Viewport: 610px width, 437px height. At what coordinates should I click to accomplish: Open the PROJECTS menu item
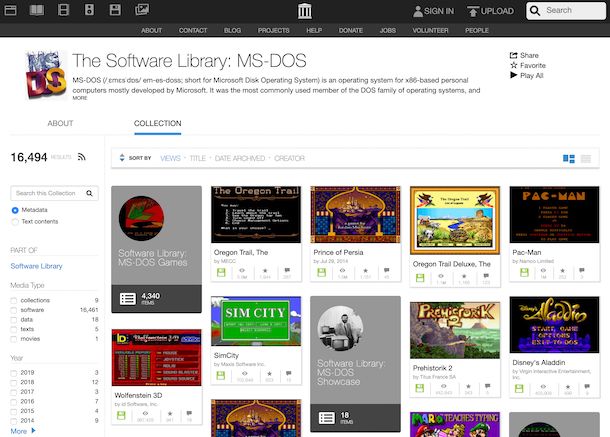(x=273, y=30)
